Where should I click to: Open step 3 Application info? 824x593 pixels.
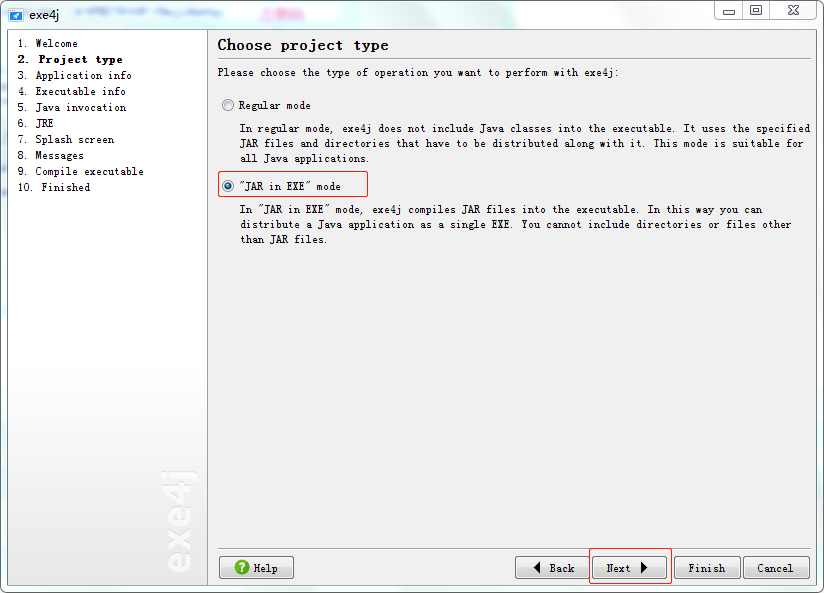[74, 76]
